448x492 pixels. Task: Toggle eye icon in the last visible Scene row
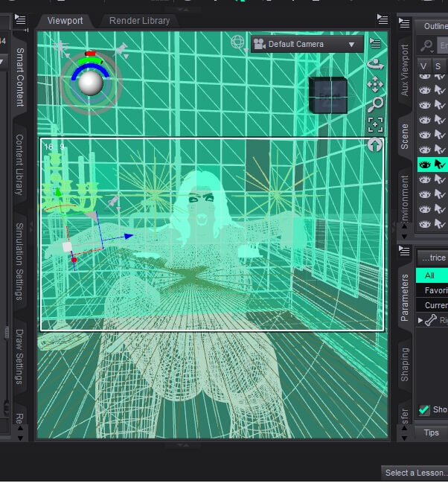pyautogui.click(x=425, y=224)
